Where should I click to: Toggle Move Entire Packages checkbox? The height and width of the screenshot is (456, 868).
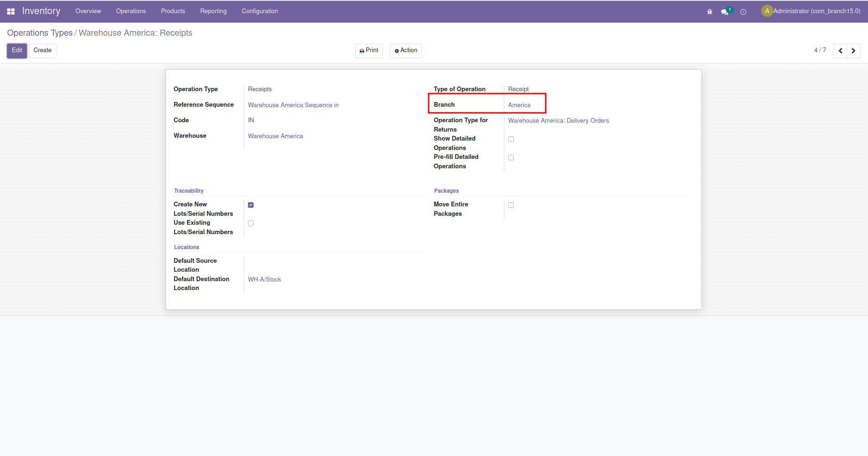(511, 205)
